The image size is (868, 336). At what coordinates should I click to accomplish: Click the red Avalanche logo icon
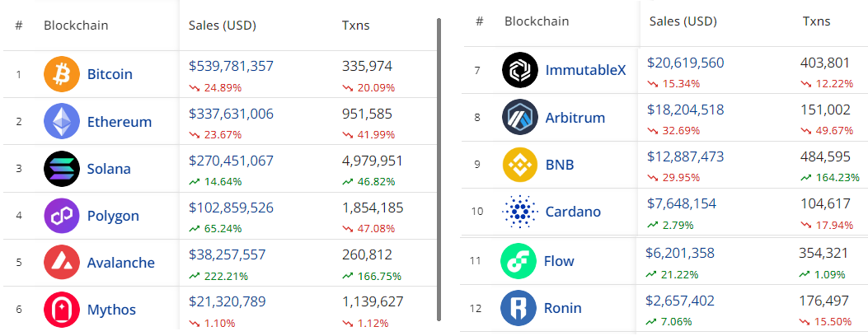pyautogui.click(x=62, y=263)
